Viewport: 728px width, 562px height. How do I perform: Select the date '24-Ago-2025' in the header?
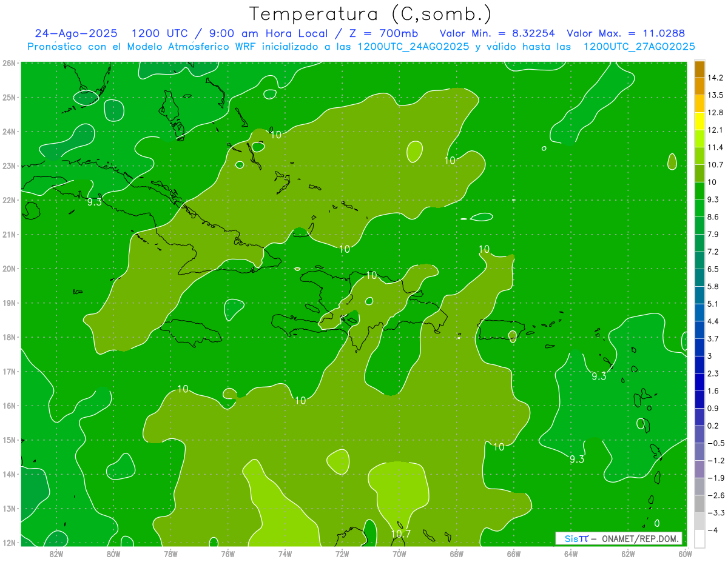(77, 33)
